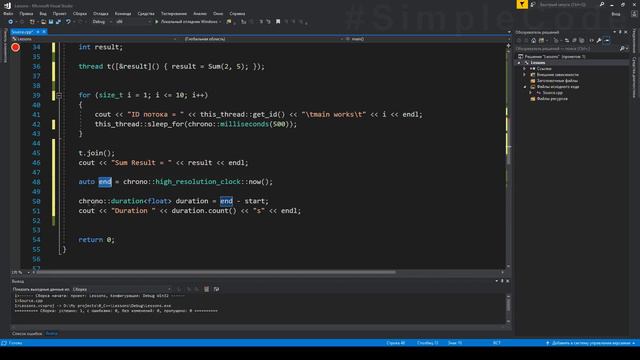Open the File menu
The width and height of the screenshot is (640, 360).
click(x=8, y=13)
